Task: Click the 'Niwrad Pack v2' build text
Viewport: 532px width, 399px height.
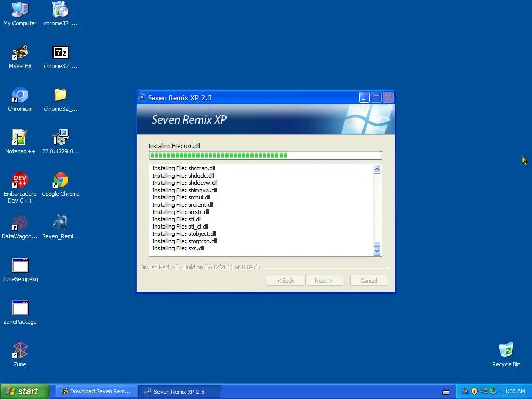Action: click(x=201, y=267)
